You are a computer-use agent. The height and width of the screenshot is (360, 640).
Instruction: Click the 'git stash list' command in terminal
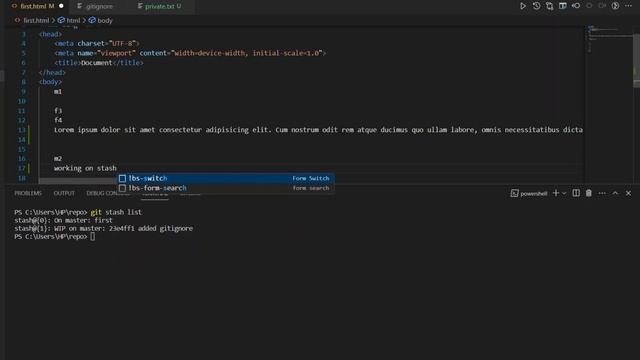(x=116, y=212)
